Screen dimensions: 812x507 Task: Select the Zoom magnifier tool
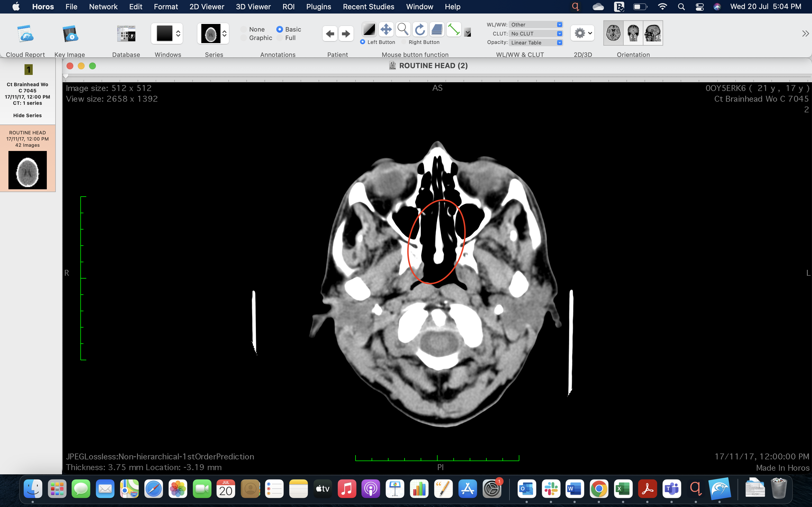tap(403, 30)
